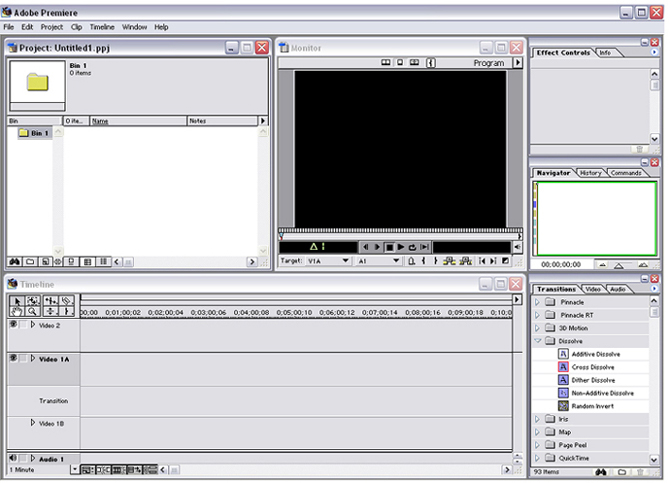Mute the Audio 1 track speaker icon
The image size is (670, 483).
click(x=13, y=458)
